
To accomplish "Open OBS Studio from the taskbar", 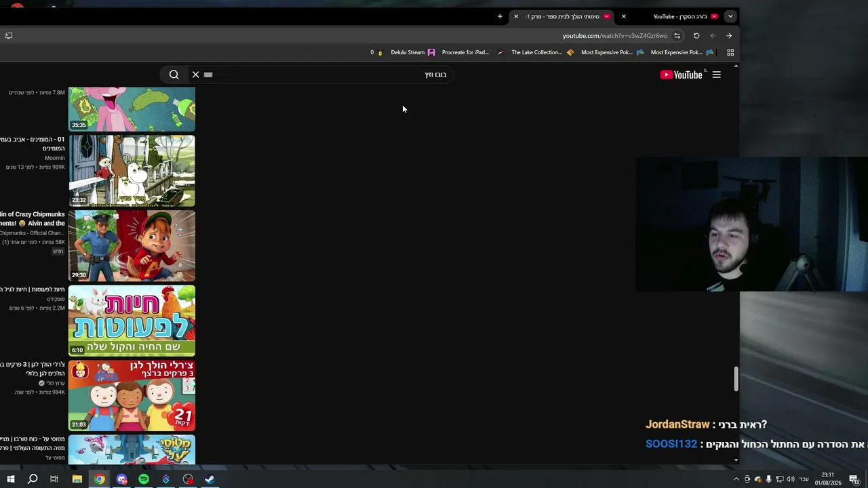I will [188, 479].
